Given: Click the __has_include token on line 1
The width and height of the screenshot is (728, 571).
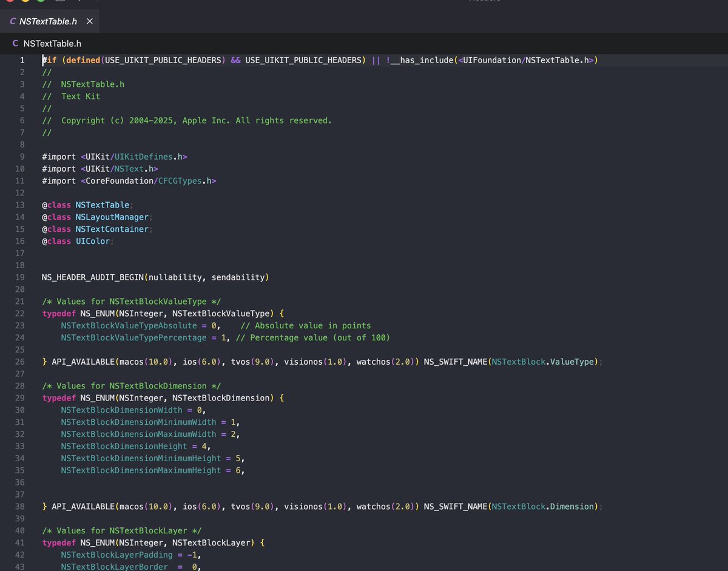Looking at the screenshot, I should 422,60.
